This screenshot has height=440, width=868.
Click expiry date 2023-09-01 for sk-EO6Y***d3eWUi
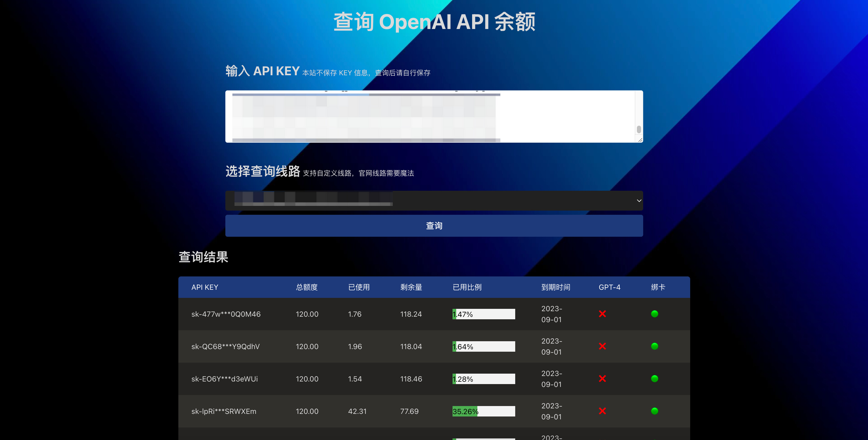[552, 379]
